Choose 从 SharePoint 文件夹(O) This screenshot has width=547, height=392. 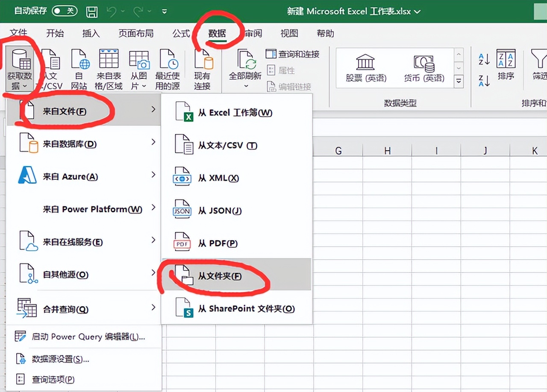pyautogui.click(x=236, y=308)
